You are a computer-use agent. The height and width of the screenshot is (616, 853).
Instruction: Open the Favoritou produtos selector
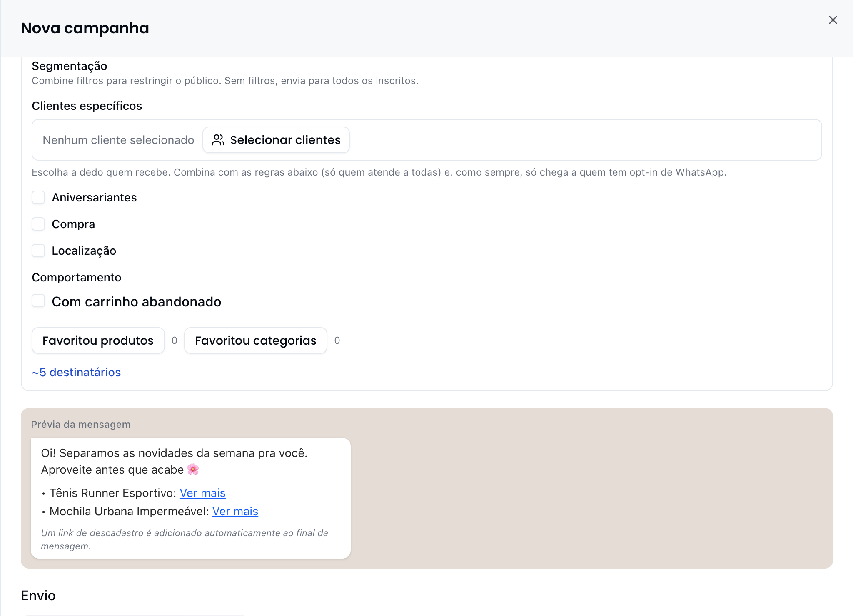tap(98, 340)
